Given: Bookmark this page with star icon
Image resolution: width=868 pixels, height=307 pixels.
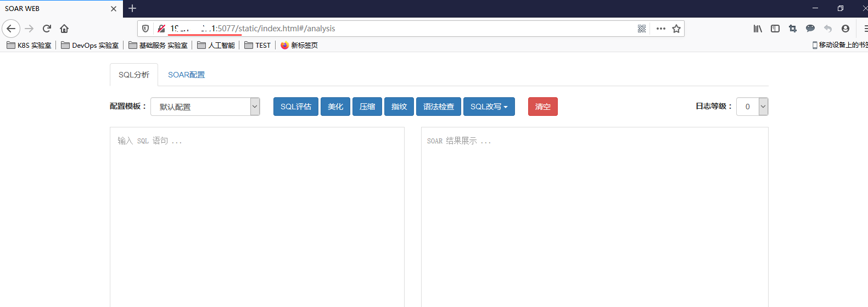Looking at the screenshot, I should tap(676, 29).
